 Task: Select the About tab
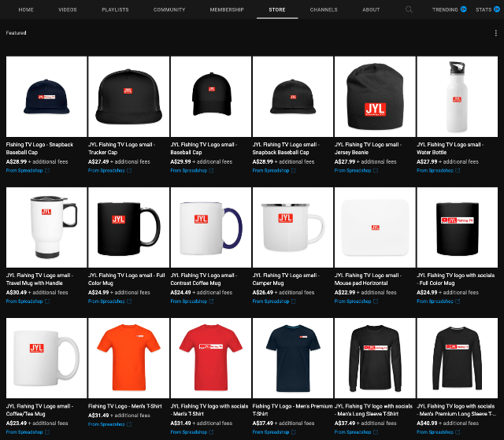[x=371, y=9]
